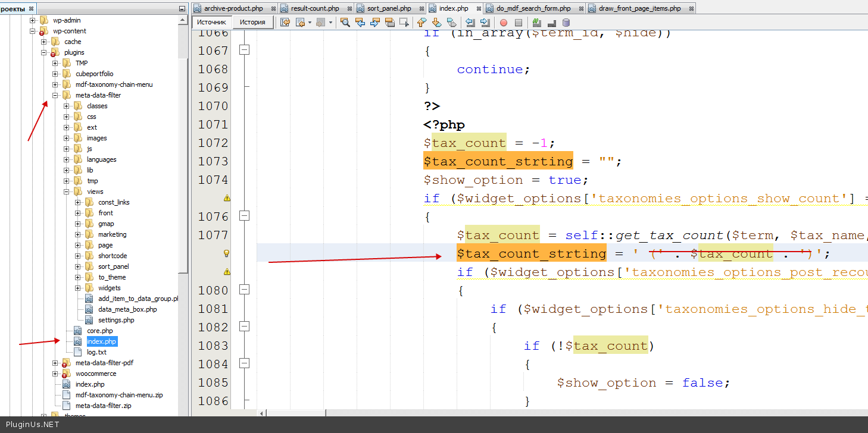
Task: Click the Stop Macro Recording square icon
Action: tap(519, 23)
